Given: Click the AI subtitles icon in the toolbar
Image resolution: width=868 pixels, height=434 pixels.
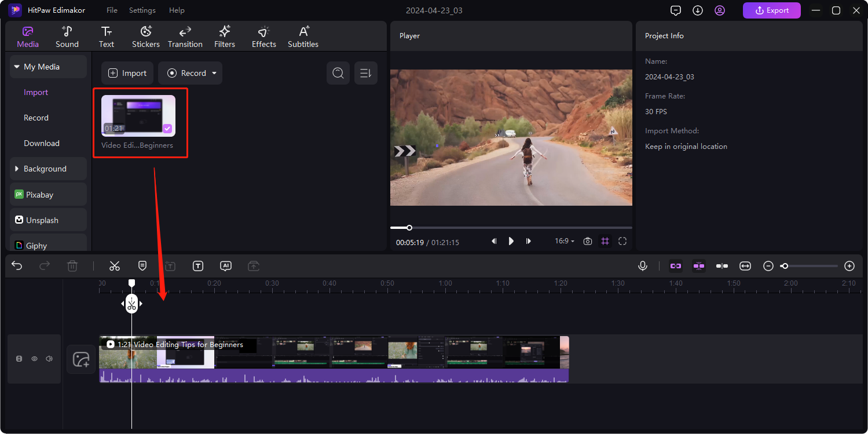Looking at the screenshot, I should click(x=226, y=266).
